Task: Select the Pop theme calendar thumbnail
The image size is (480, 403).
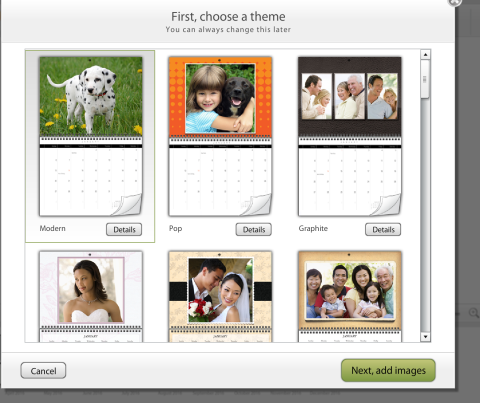Action: pos(220,136)
